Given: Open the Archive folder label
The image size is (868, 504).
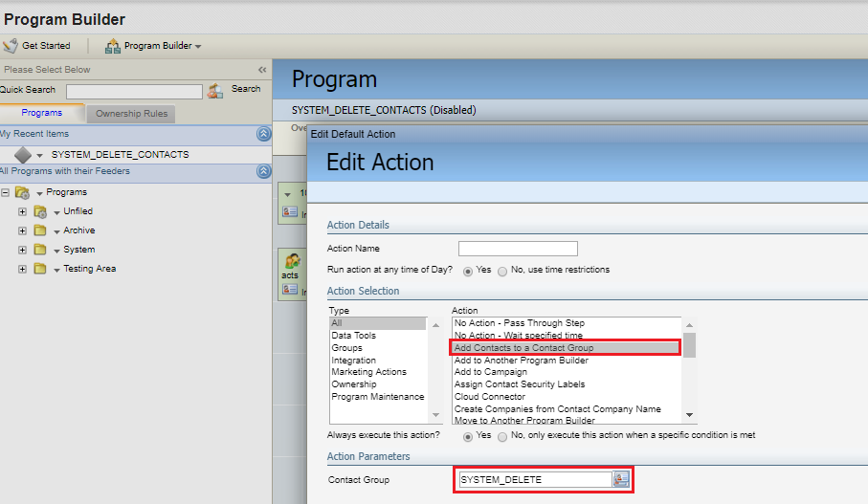Looking at the screenshot, I should tap(78, 230).
